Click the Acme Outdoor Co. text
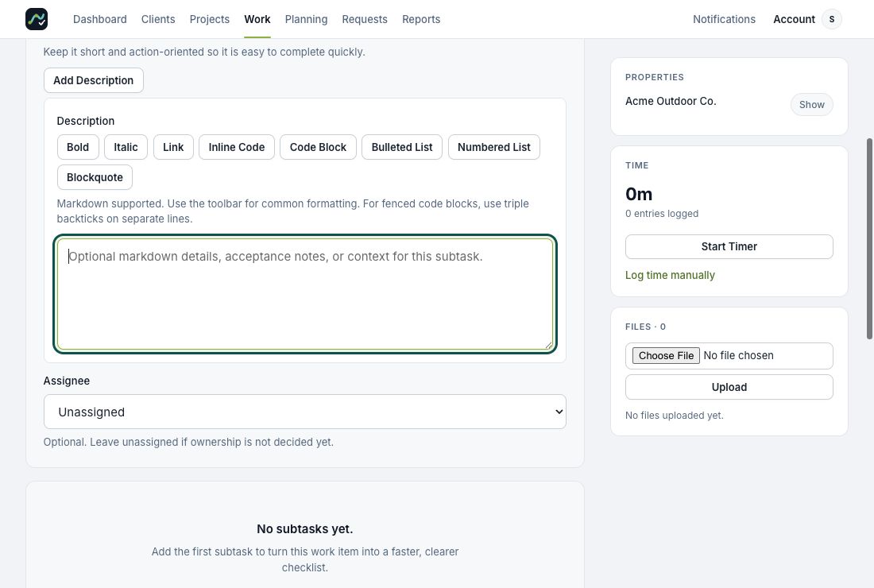 pos(671,101)
